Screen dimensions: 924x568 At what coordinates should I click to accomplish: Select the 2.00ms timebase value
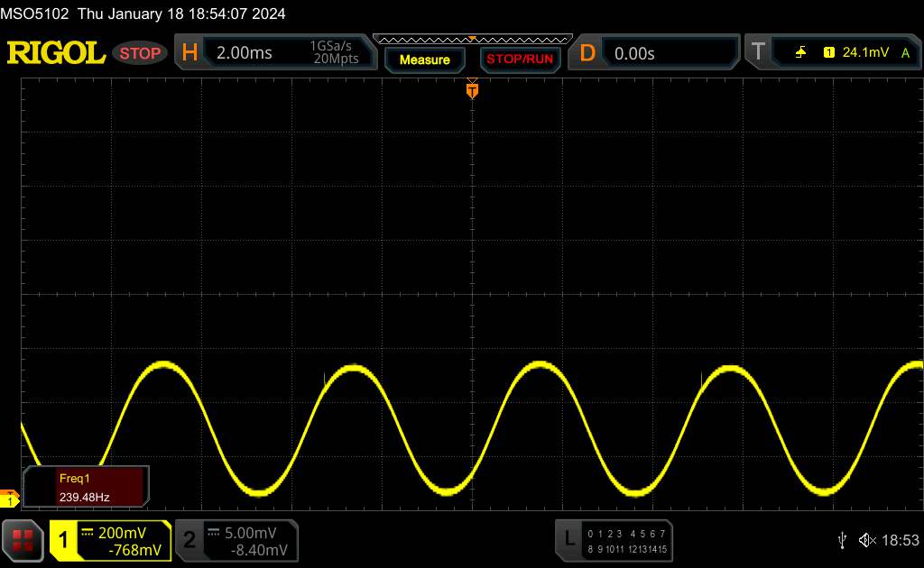tap(244, 53)
